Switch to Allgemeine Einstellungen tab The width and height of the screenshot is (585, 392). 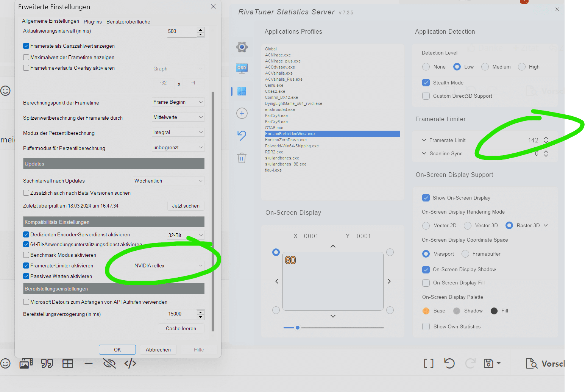[x=51, y=21]
